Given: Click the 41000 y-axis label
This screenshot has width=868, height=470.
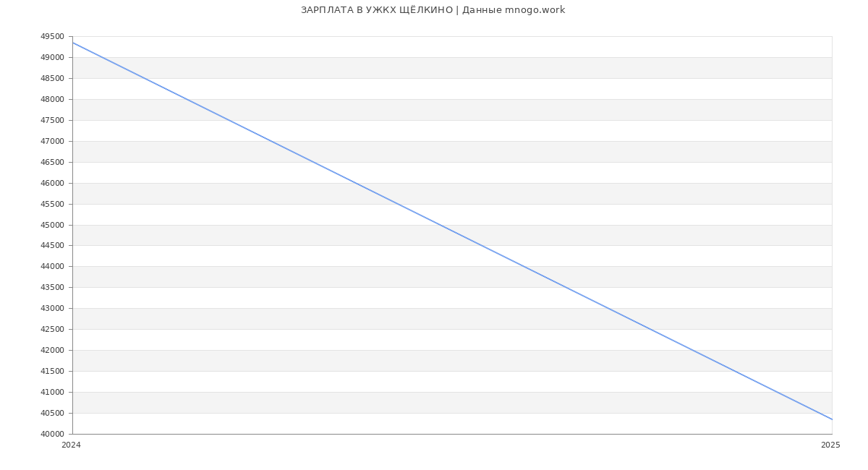Looking at the screenshot, I should click(x=52, y=393).
